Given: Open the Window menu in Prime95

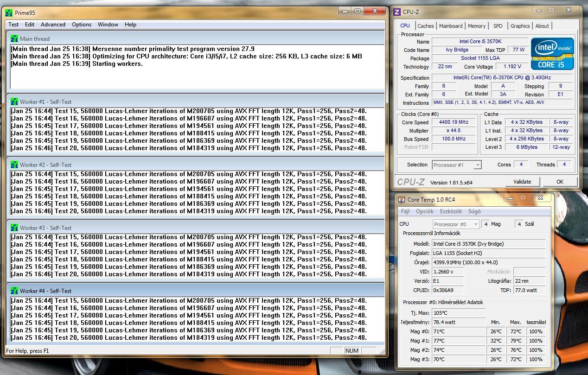Looking at the screenshot, I should pos(108,25).
